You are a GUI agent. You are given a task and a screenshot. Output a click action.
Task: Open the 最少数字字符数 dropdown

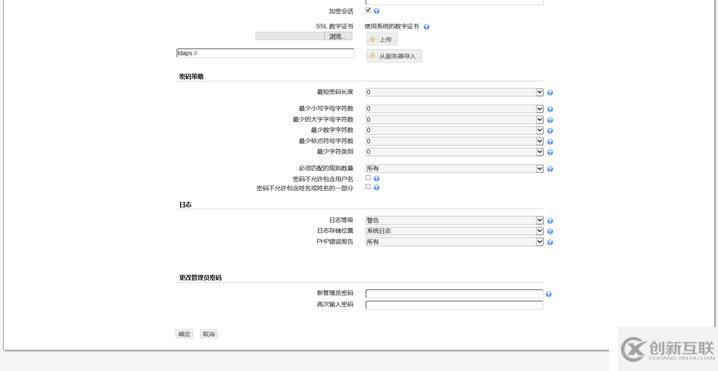point(454,131)
